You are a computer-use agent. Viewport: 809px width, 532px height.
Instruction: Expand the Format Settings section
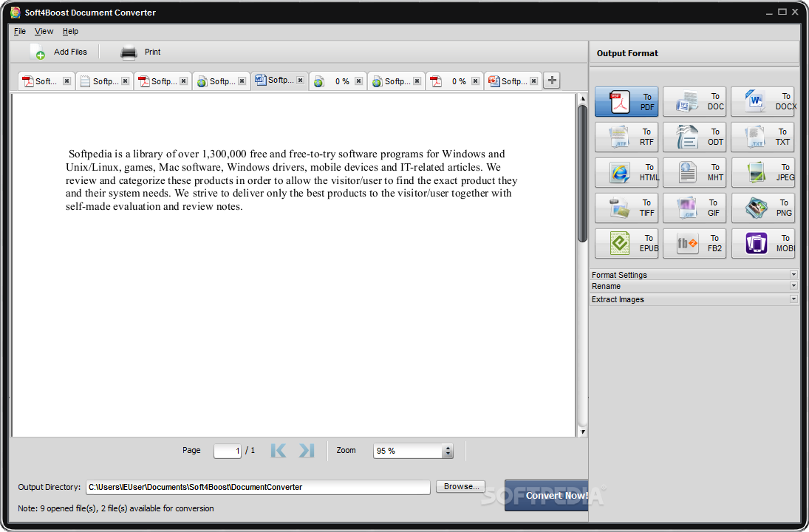click(694, 275)
